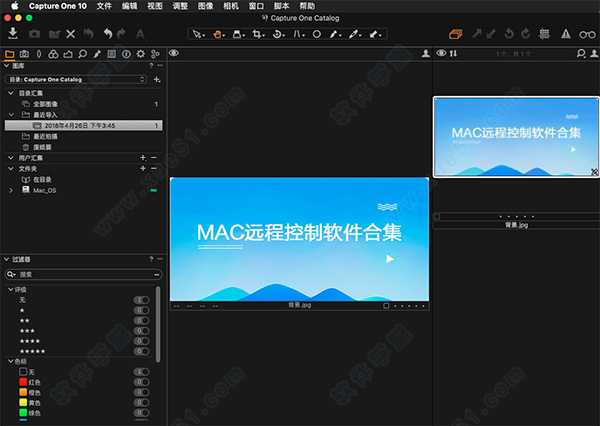Collapse the 最近导入 folder
The image size is (600, 426).
(11, 114)
